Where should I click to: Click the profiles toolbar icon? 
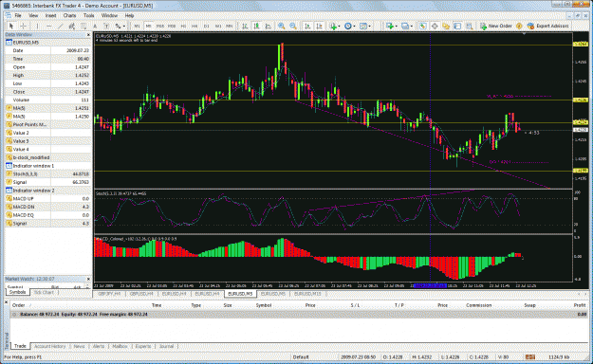point(405,27)
